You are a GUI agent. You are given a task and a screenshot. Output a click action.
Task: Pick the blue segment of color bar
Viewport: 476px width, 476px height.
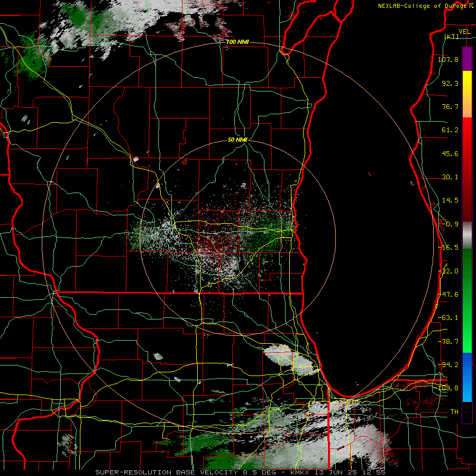[x=467, y=377]
